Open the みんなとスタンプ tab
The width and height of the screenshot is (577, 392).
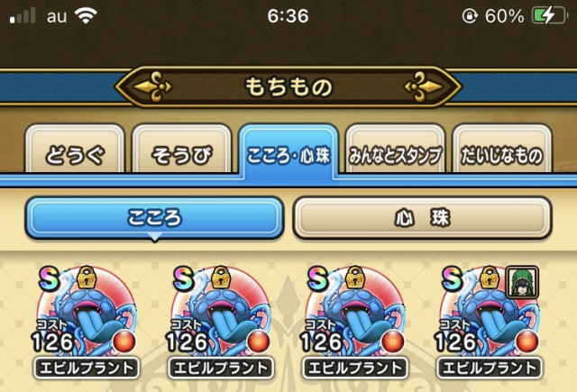[395, 150]
